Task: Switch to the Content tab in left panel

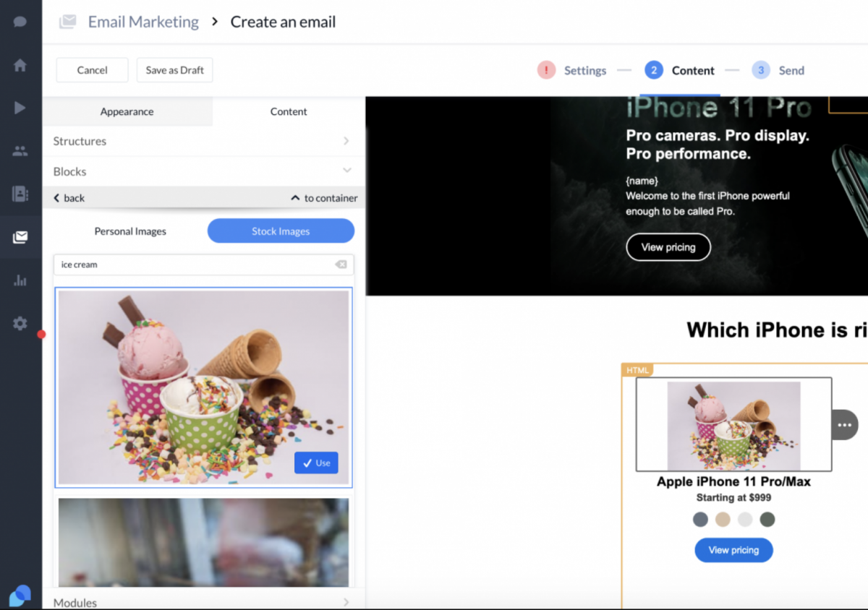Action: click(x=289, y=111)
